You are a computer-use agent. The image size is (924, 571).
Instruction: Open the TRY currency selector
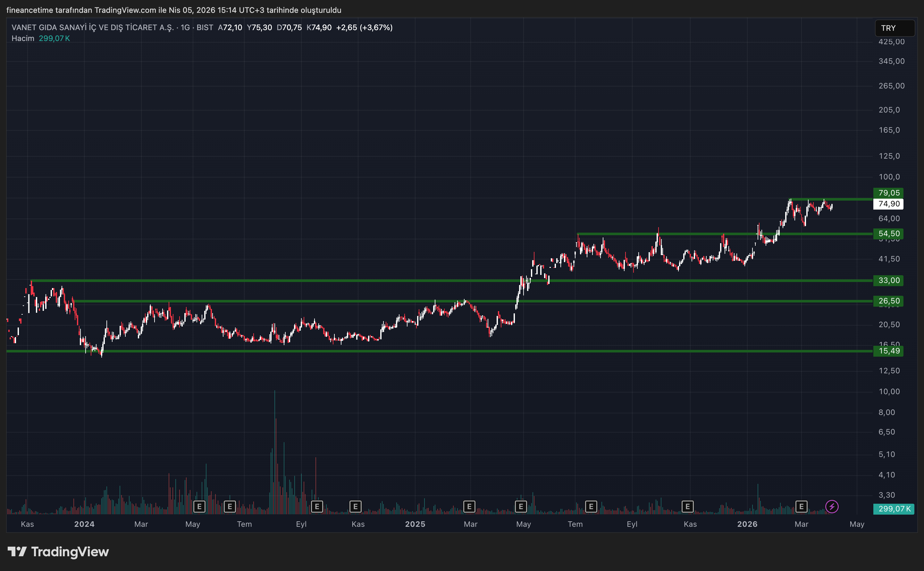894,28
